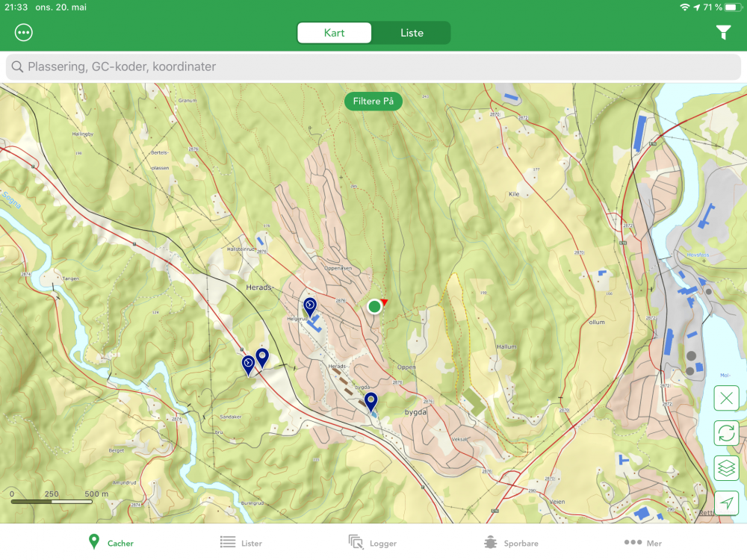Open the more options ellipsis menu
The width and height of the screenshot is (747, 560).
[24, 33]
